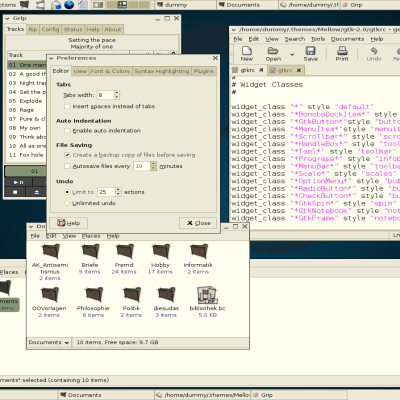The height and width of the screenshot is (400, 400).
Task: Click the Grip taskbar button at bottom
Action: point(299,395)
